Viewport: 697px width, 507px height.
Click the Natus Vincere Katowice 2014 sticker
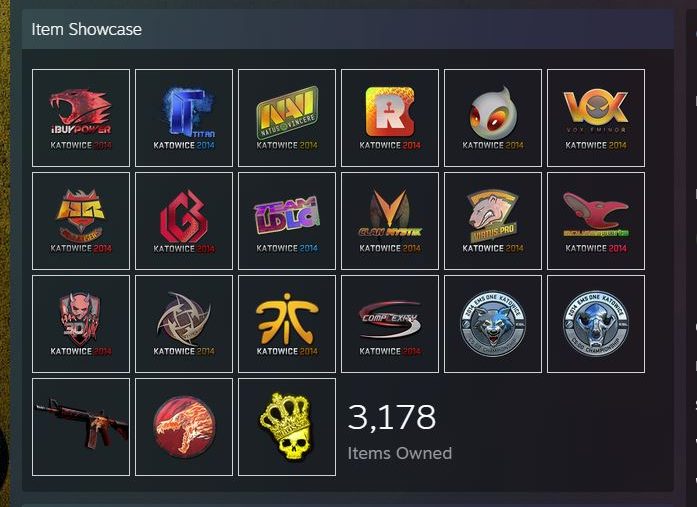(x=287, y=118)
